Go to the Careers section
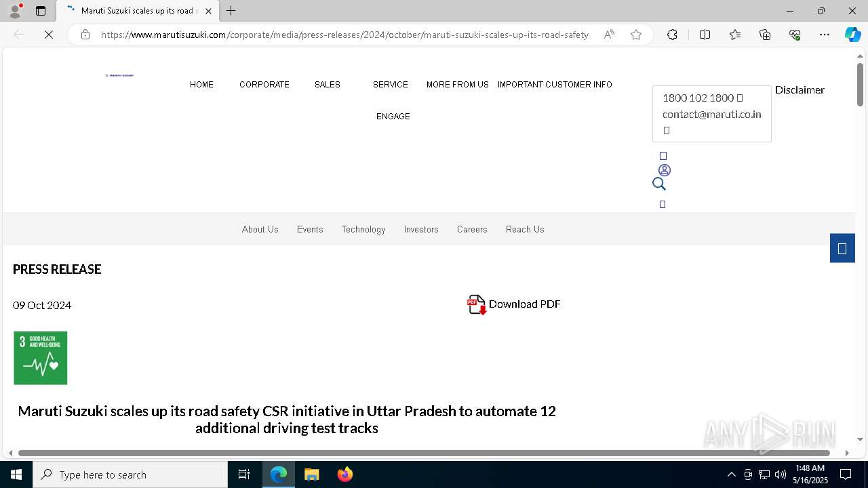The image size is (868, 488). pyautogui.click(x=472, y=229)
